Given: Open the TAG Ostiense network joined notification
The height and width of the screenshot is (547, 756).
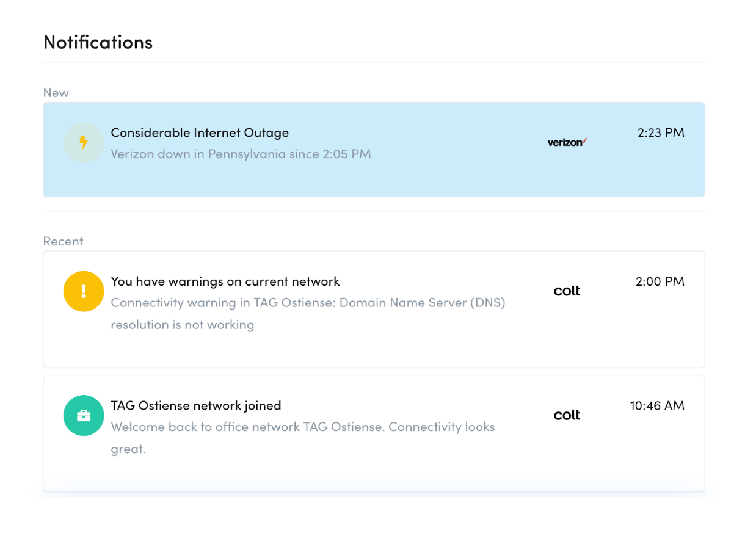Looking at the screenshot, I should [374, 433].
